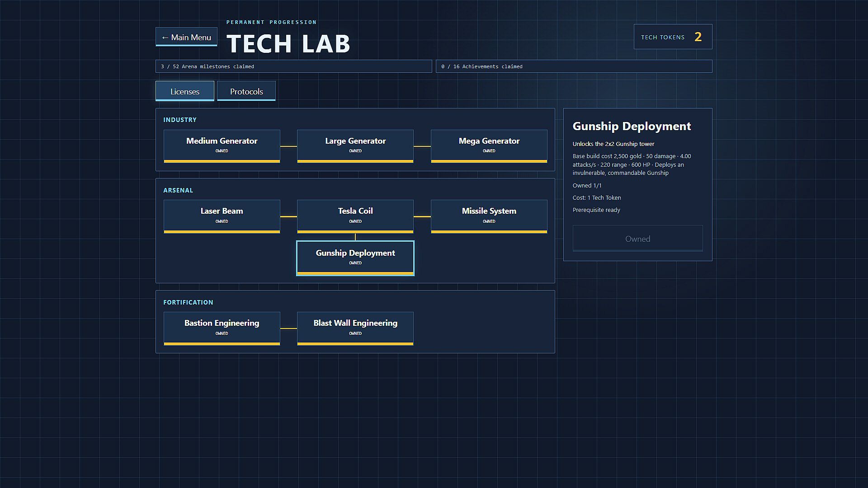Switch to the Licenses tab
Screen dimensions: 868x488
click(185, 91)
